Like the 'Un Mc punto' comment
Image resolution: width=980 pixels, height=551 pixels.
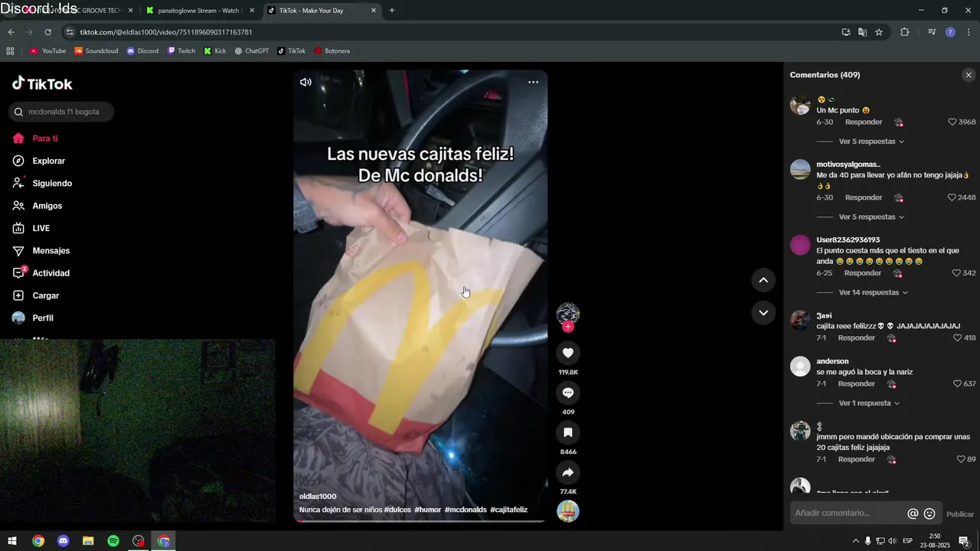[x=952, y=122]
